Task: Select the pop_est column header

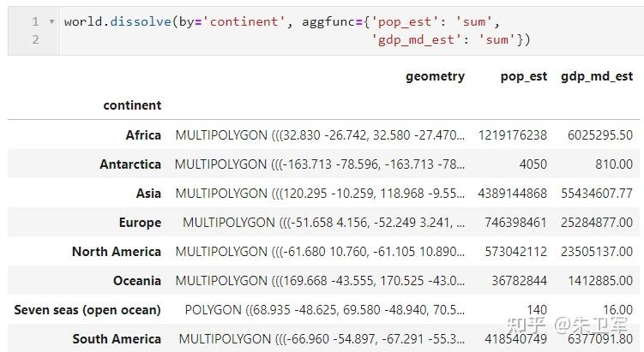Action: (523, 76)
